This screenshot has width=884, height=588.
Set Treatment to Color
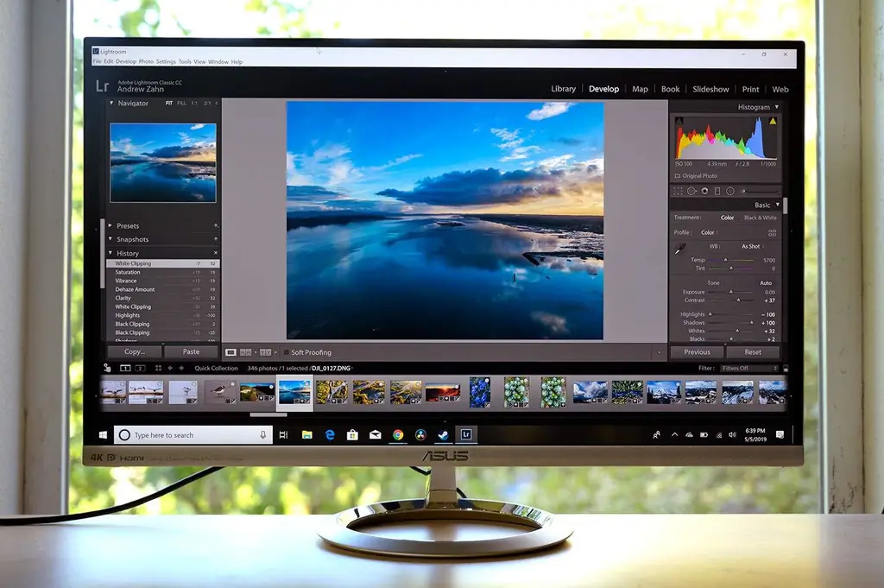727,218
